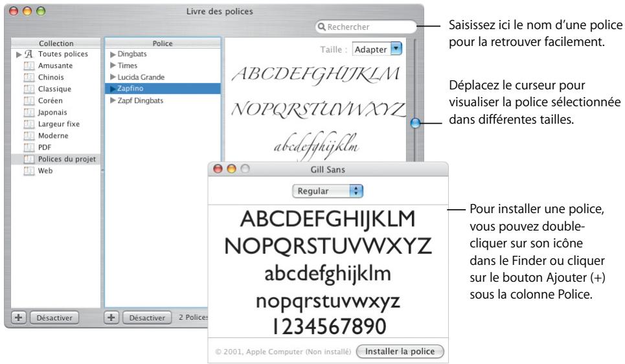Add a font with the Police column plus button
The image size is (625, 364).
pos(111,318)
